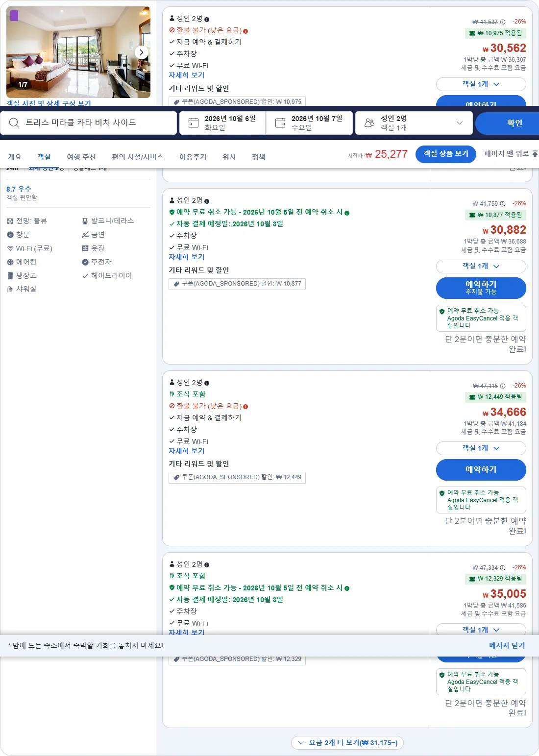
Task: Click info icon next to 환불 불가 in ₩34,666 offer
Action: click(x=245, y=407)
